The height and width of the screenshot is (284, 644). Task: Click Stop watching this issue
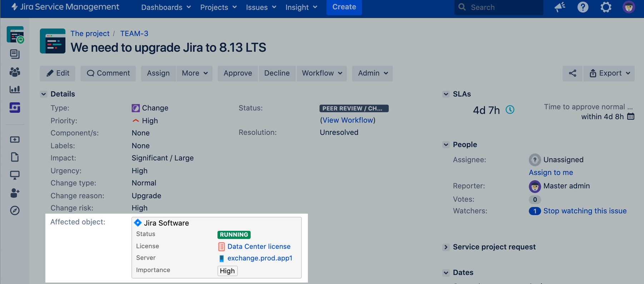585,211
